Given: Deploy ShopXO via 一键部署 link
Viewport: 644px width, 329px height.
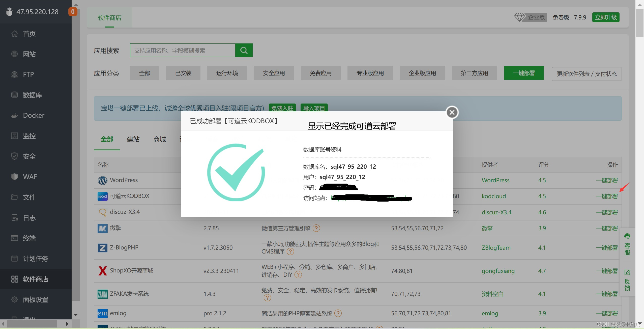Looking at the screenshot, I should coord(607,271).
